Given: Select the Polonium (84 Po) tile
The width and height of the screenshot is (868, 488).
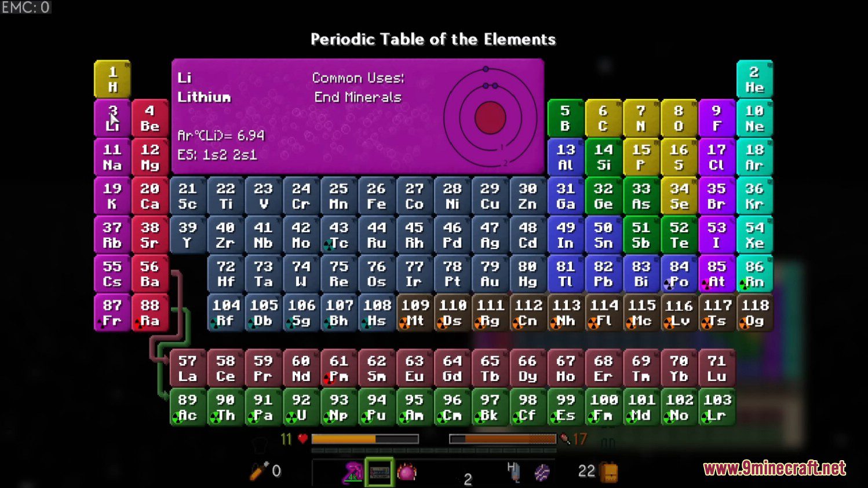Looking at the screenshot, I should 679,274.
